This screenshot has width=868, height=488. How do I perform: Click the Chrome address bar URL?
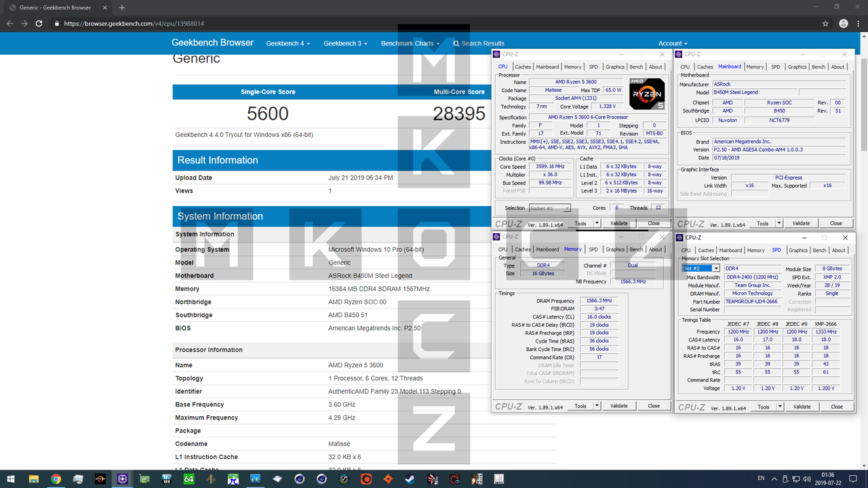pyautogui.click(x=134, y=23)
